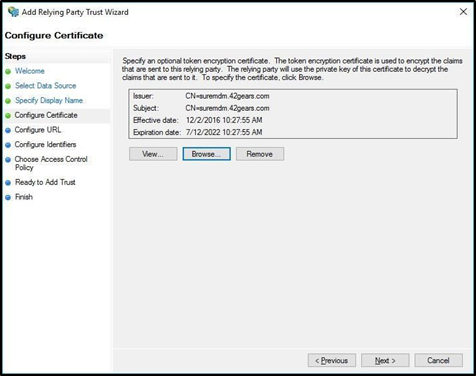Click the blue bullet beside Configure Identifiers

8,145
